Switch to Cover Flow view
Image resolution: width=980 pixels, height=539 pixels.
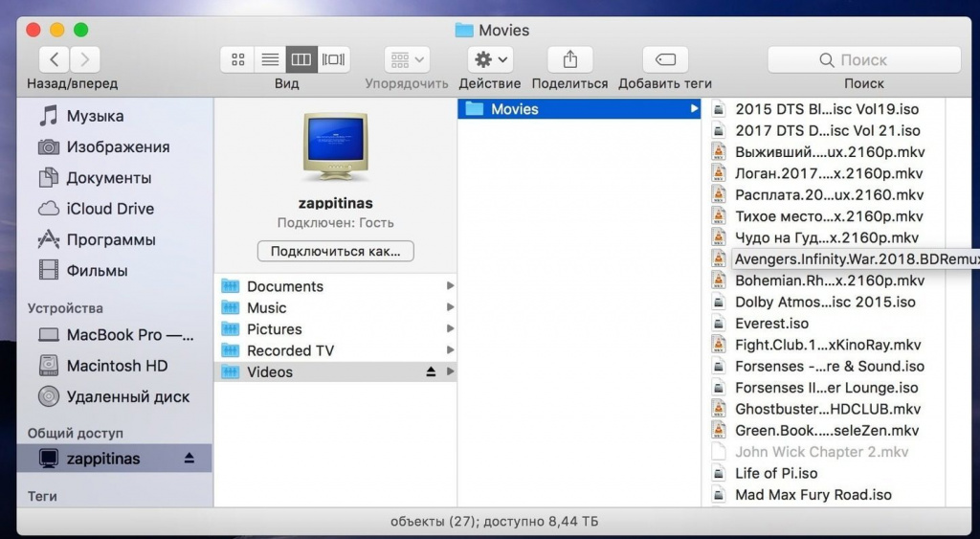coord(334,59)
